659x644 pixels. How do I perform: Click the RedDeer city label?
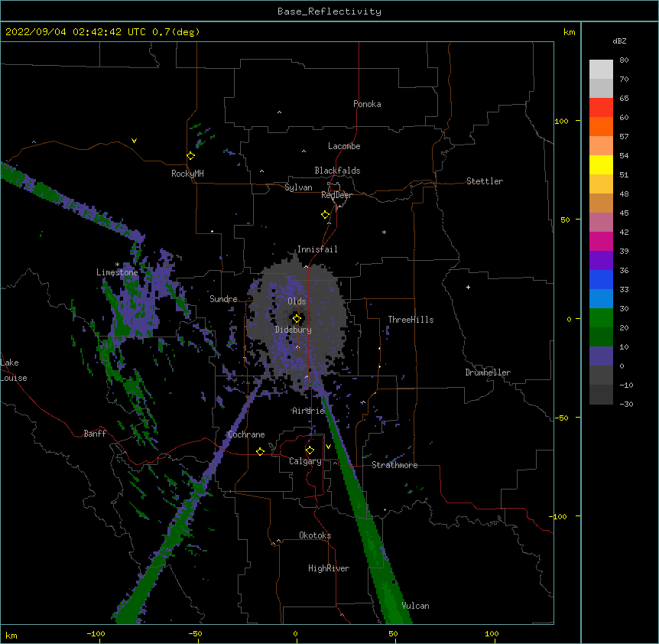pos(336,195)
